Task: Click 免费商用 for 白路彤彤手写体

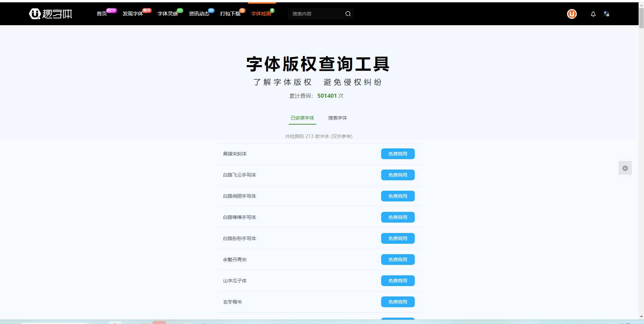Action: 398,238
